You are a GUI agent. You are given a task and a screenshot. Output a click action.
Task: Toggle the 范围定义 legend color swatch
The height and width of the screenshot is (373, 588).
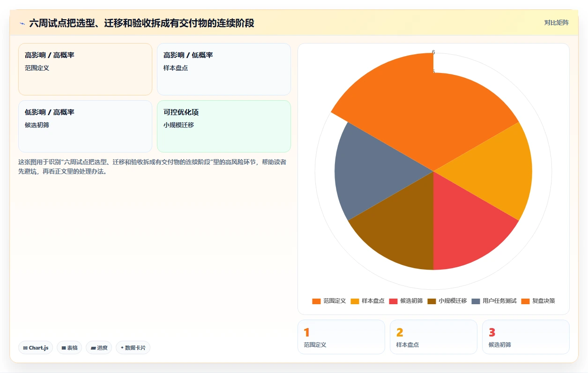(x=317, y=301)
